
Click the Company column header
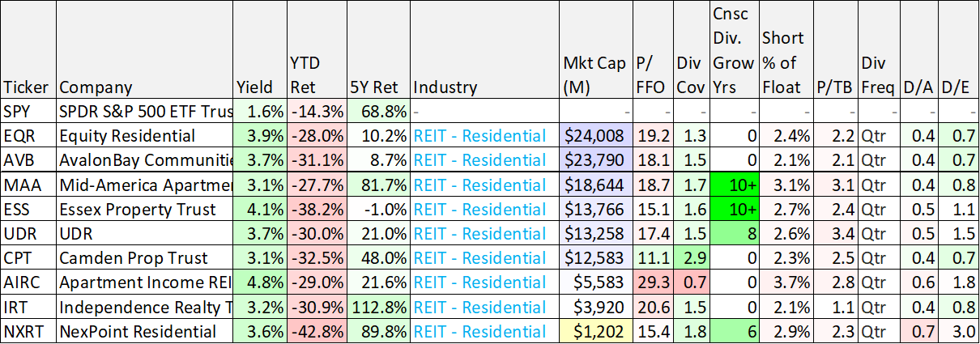pos(144,50)
